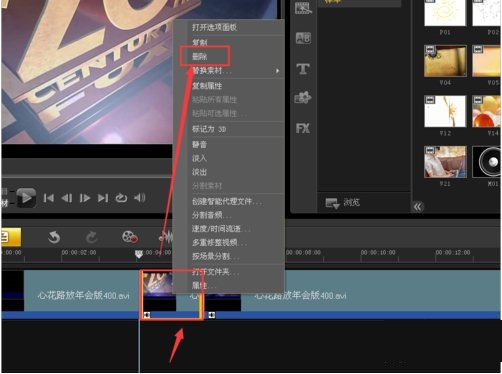
Task: Apply 淡出 fade-out from context menu
Action: point(199,172)
